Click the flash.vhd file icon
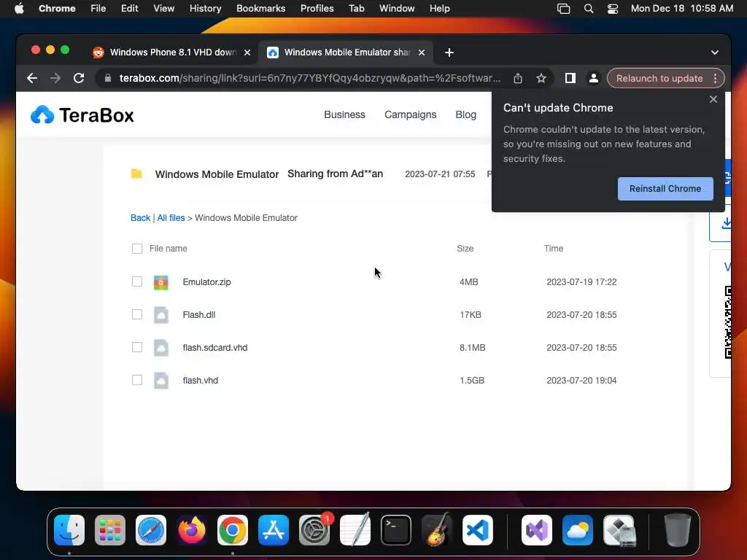Screen dimensions: 747x560 point(161,381)
